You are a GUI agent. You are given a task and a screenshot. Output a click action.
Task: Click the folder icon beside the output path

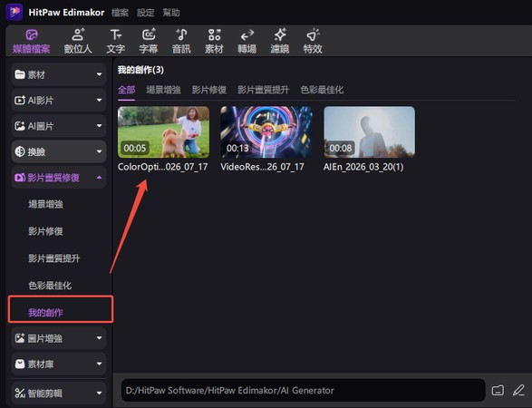click(x=498, y=391)
